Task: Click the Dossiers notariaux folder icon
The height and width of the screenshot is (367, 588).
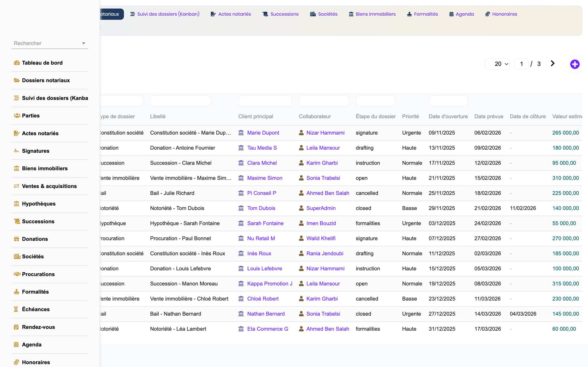Action: (17, 80)
